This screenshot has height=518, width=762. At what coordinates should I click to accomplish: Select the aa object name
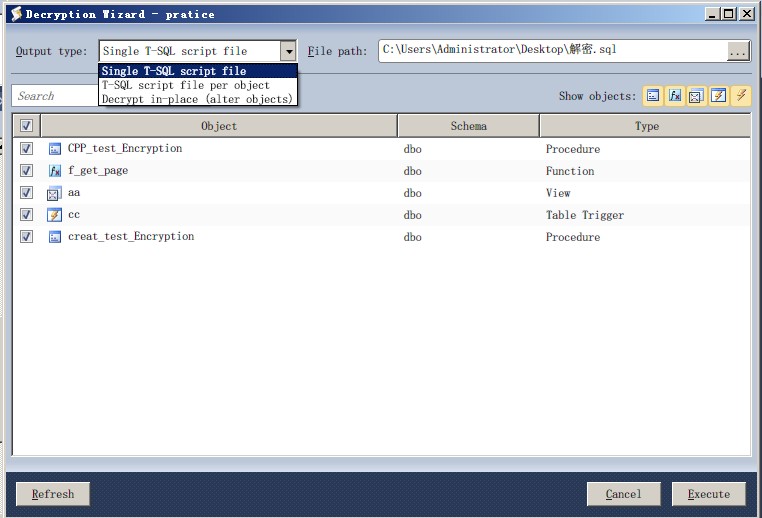click(74, 192)
